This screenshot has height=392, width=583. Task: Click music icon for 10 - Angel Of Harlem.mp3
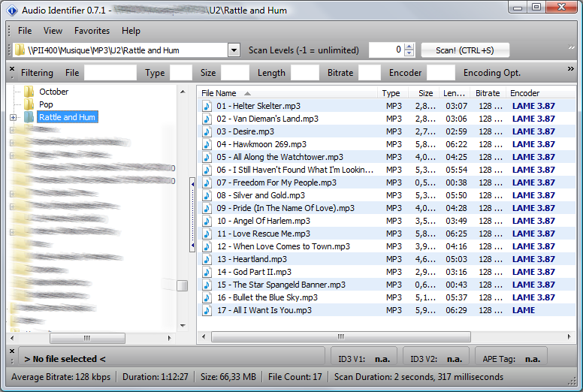[x=207, y=221]
